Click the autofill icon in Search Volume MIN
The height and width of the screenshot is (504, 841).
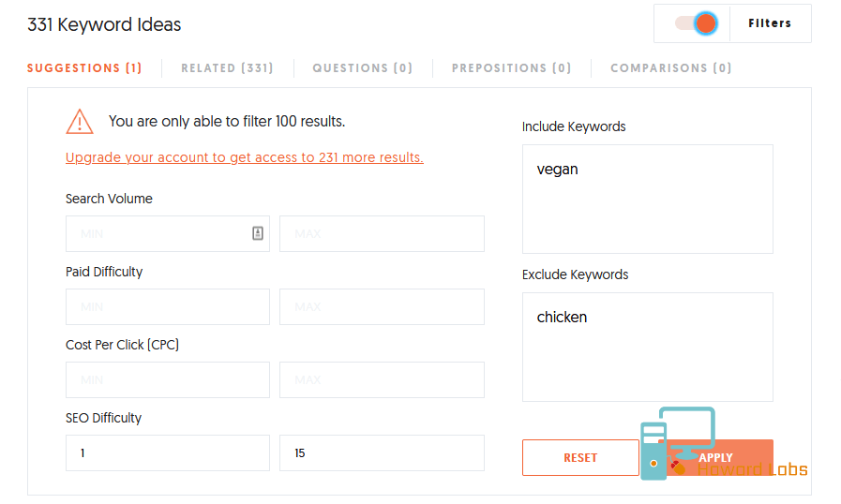(x=258, y=233)
